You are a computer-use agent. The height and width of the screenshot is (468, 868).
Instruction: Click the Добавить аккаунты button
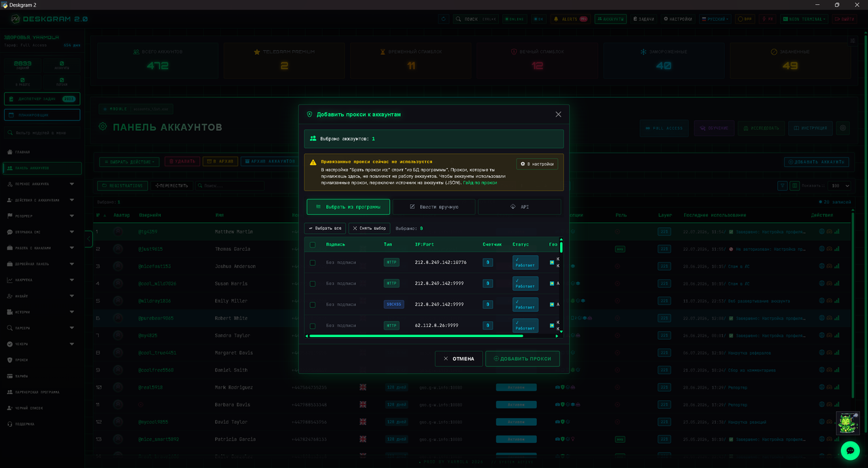click(816, 162)
